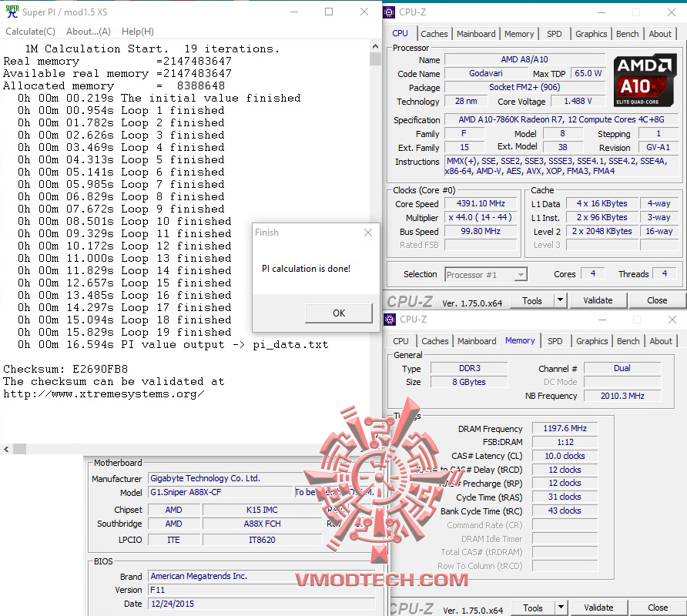The width and height of the screenshot is (687, 616).
Task: Click the DRAM Frequency value 1197.6 MHz
Action: [x=565, y=428]
